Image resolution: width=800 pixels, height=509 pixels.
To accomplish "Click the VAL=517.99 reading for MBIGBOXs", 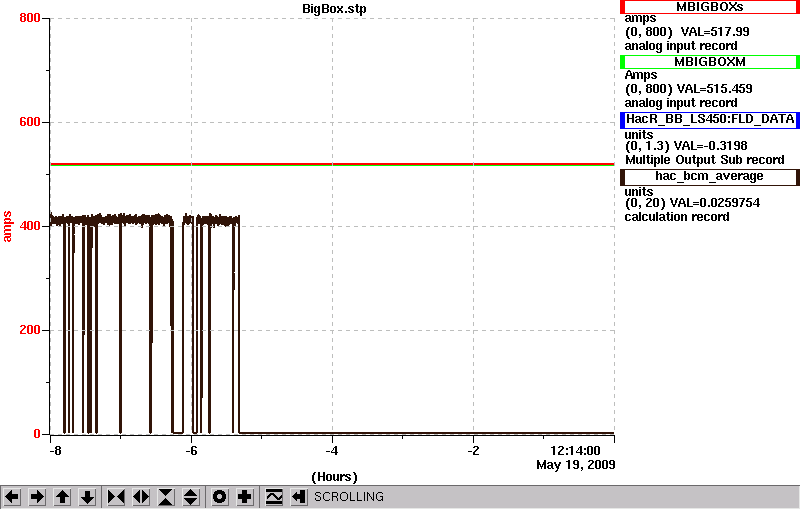I will (715, 32).
